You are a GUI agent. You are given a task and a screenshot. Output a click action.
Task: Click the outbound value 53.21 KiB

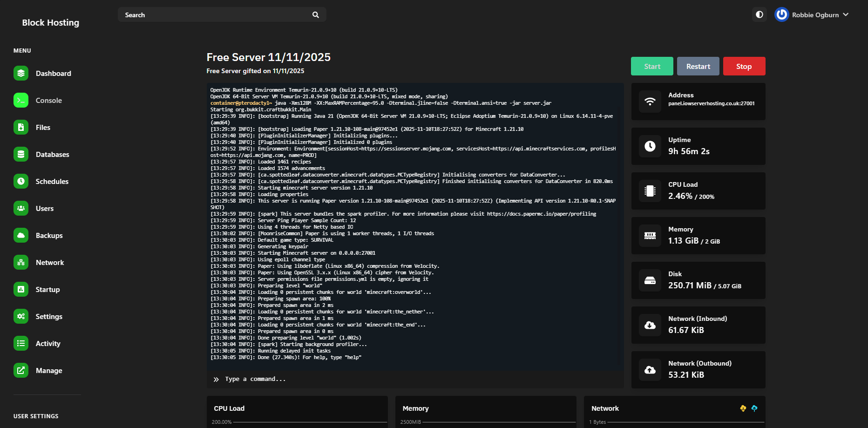point(686,375)
